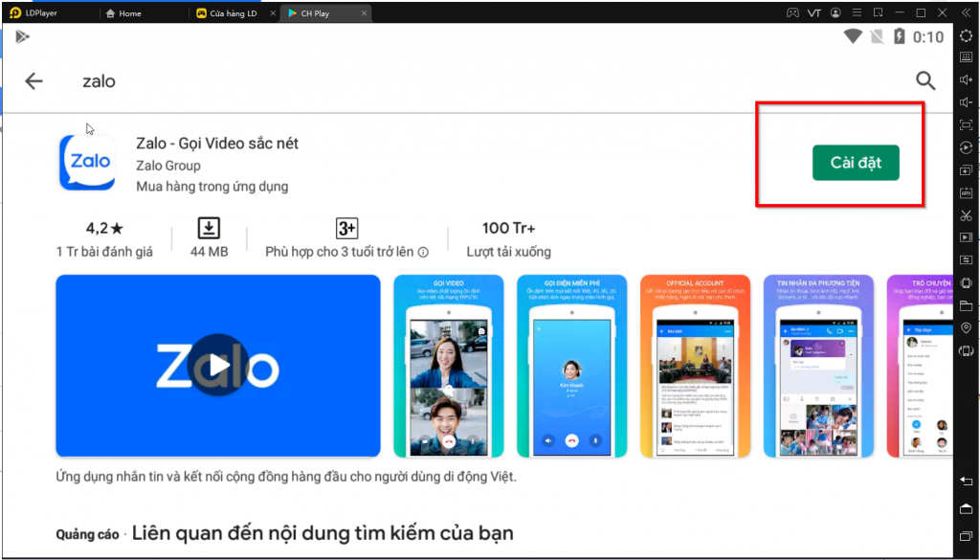The height and width of the screenshot is (560, 980).
Task: Open the gamepad settings icon
Action: (x=792, y=12)
